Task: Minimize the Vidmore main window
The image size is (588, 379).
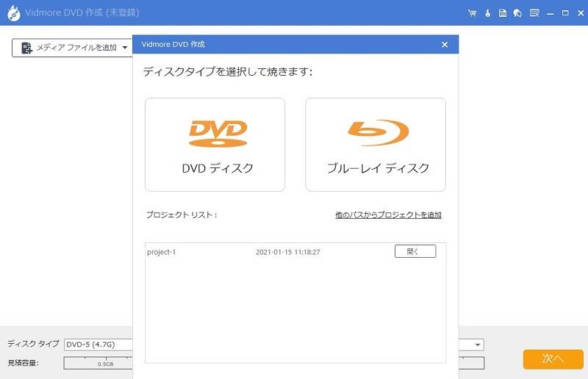Action: (x=550, y=14)
